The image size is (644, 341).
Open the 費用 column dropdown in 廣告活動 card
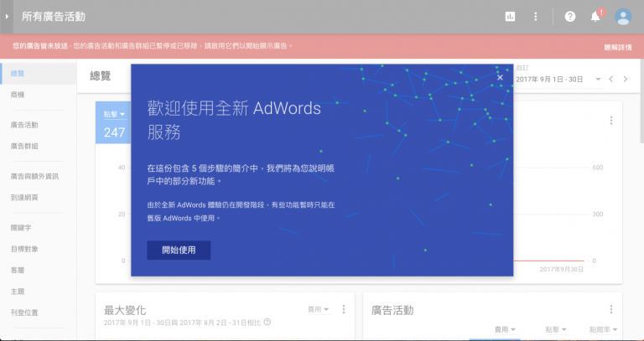505,329
